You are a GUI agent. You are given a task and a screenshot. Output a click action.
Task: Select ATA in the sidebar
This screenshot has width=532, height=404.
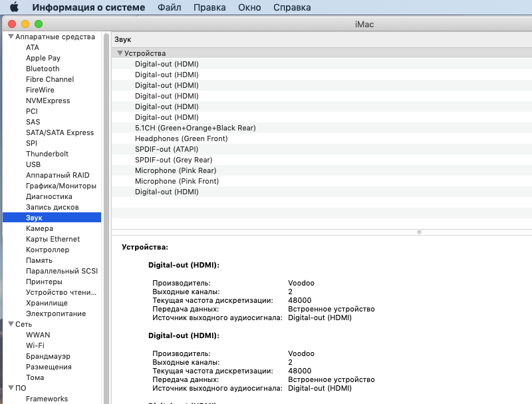click(x=33, y=47)
